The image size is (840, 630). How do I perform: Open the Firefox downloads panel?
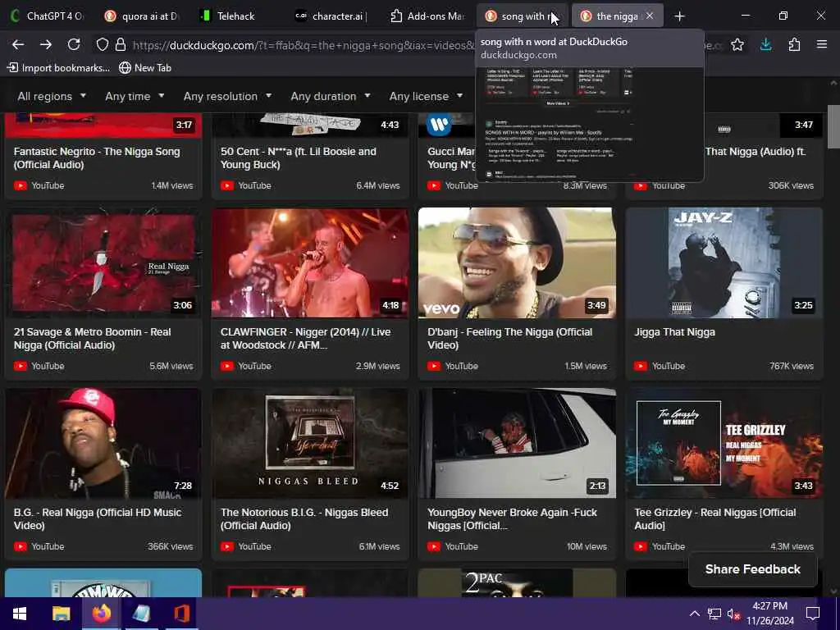pyautogui.click(x=766, y=44)
